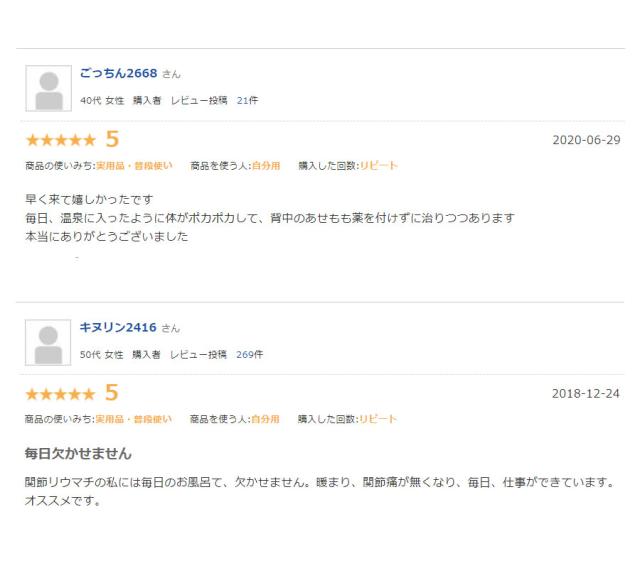Click キヌリン2416's profile avatar

[x=47, y=343]
